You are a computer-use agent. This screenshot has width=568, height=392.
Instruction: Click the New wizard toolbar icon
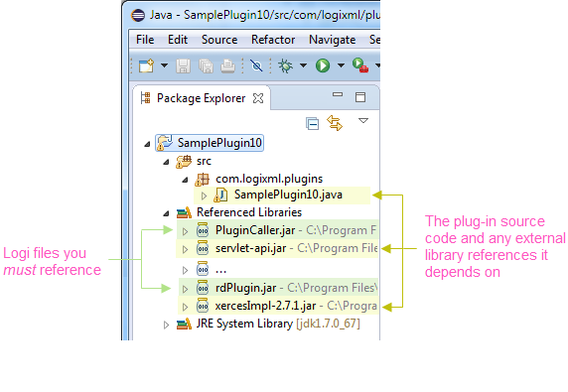146,65
